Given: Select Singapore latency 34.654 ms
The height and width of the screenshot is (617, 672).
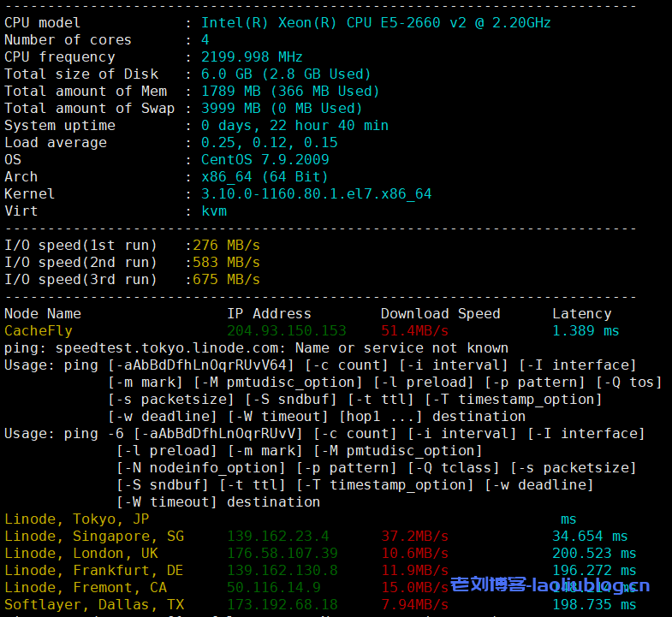Looking at the screenshot, I should (x=590, y=537).
